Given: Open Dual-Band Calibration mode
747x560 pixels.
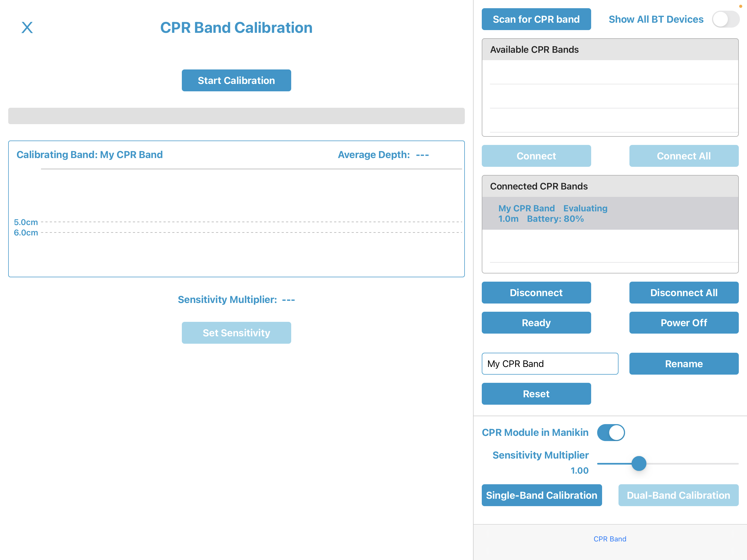Looking at the screenshot, I should click(678, 495).
